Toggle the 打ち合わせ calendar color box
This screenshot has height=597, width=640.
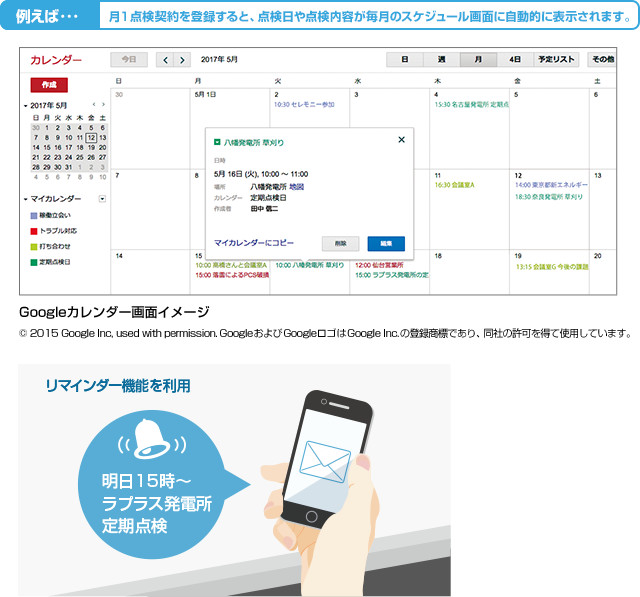34,246
